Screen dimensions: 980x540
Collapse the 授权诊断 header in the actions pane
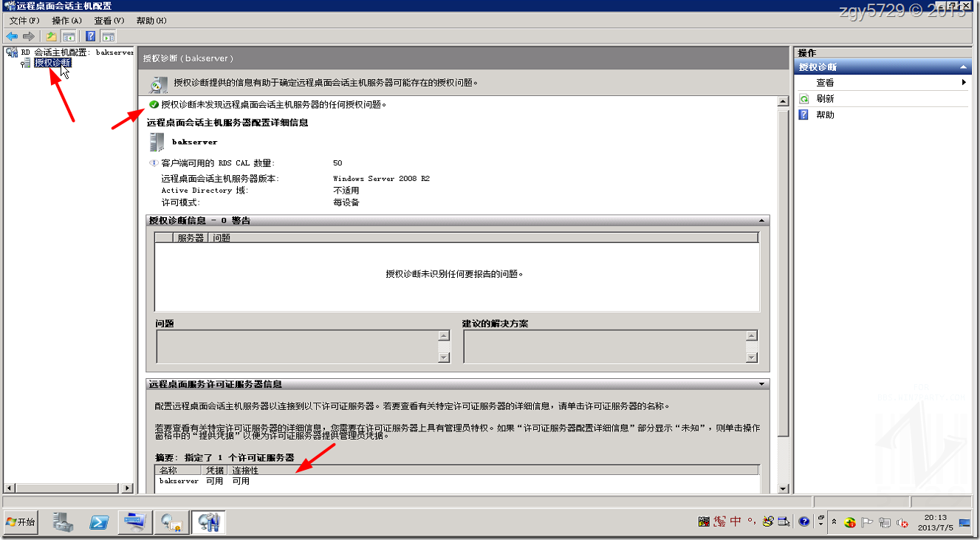(963, 67)
